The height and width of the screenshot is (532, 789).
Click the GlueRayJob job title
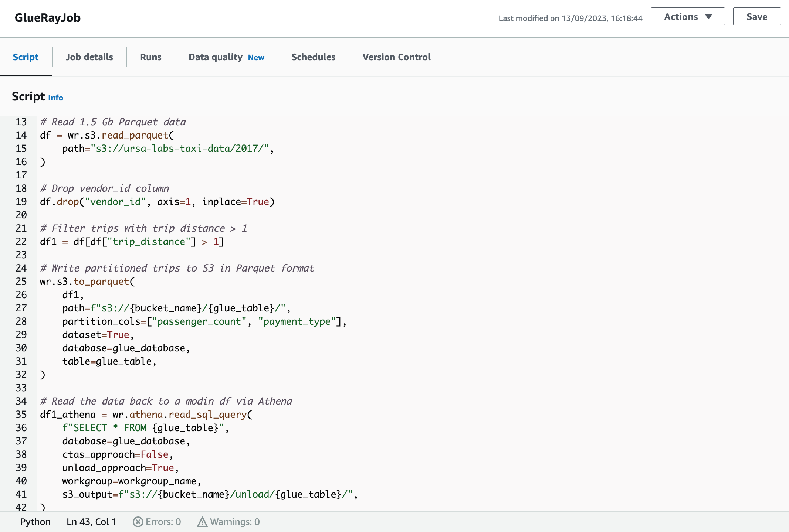point(48,18)
